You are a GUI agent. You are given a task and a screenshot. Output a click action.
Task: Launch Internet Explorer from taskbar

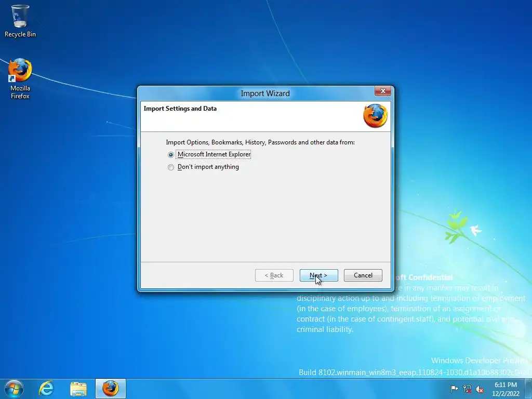click(x=46, y=389)
